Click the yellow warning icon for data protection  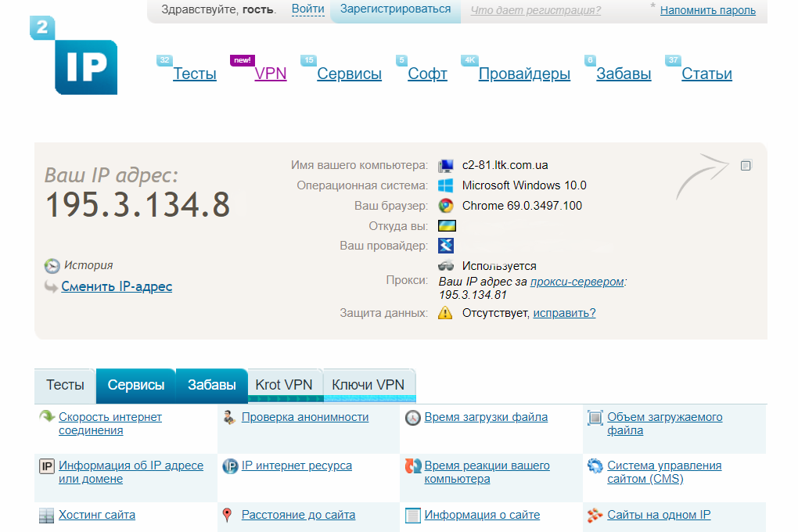point(445,313)
